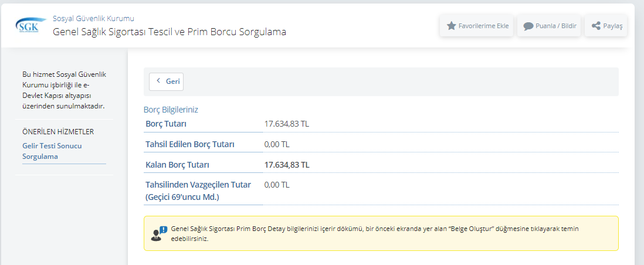Screen dimensions: 644x265
Task: Click the info person icon in yellow notice
Action: click(159, 233)
